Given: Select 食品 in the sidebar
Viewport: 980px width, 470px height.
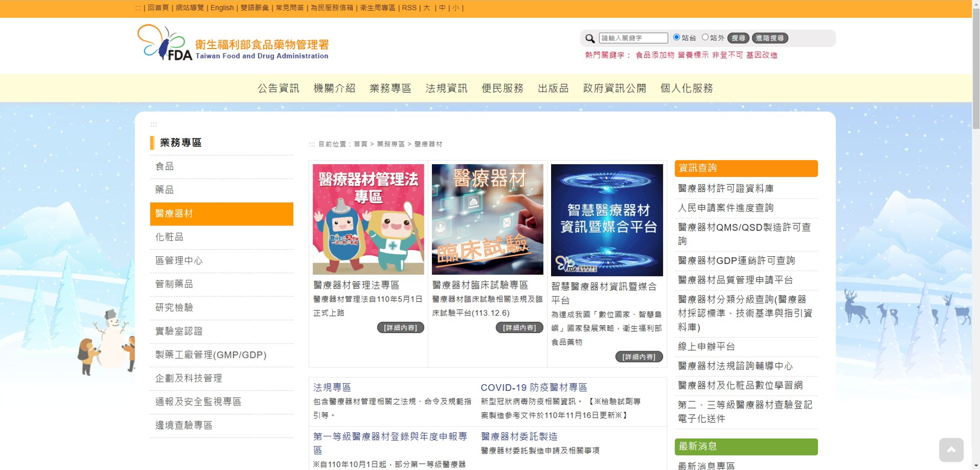Looking at the screenshot, I should 221,167.
